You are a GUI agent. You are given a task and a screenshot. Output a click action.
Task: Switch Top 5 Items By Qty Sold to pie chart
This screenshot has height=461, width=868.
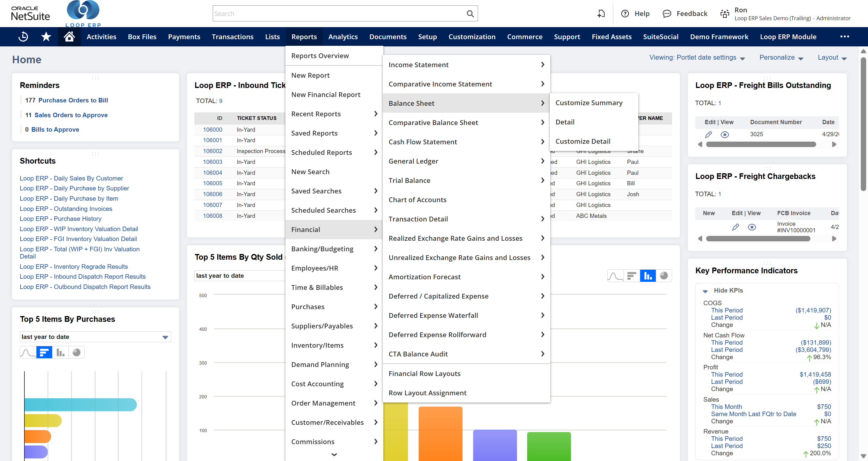(664, 276)
